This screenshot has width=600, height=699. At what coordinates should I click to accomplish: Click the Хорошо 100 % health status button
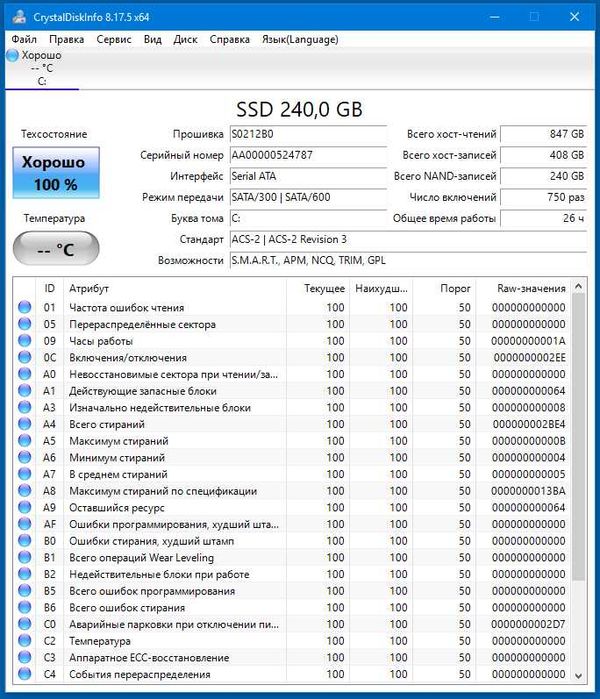coord(56,173)
